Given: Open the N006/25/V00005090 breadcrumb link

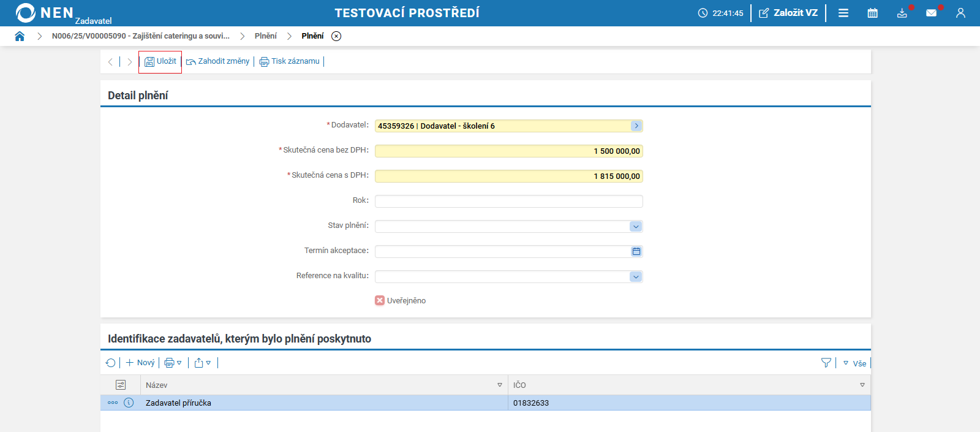Looking at the screenshot, I should point(141,36).
